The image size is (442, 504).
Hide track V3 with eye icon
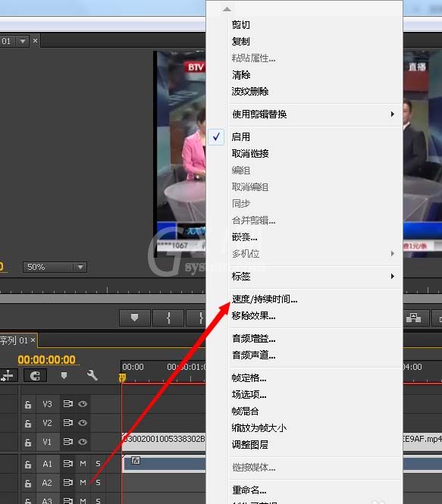click(83, 404)
